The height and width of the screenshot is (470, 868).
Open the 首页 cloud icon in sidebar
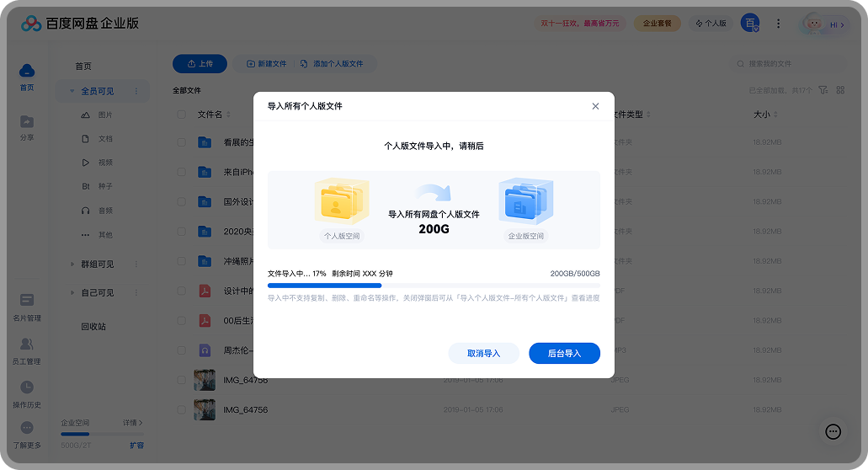27,71
